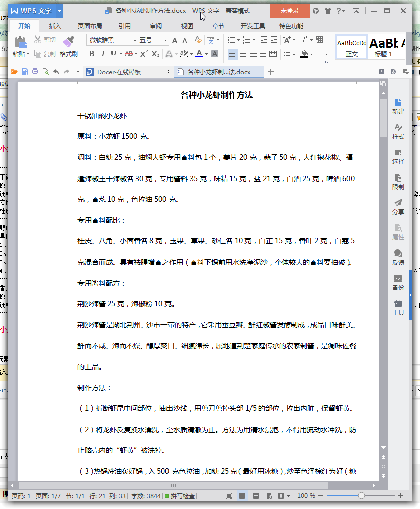Add a new document tab with plus
The width and height of the screenshot is (420, 509).
point(271,72)
